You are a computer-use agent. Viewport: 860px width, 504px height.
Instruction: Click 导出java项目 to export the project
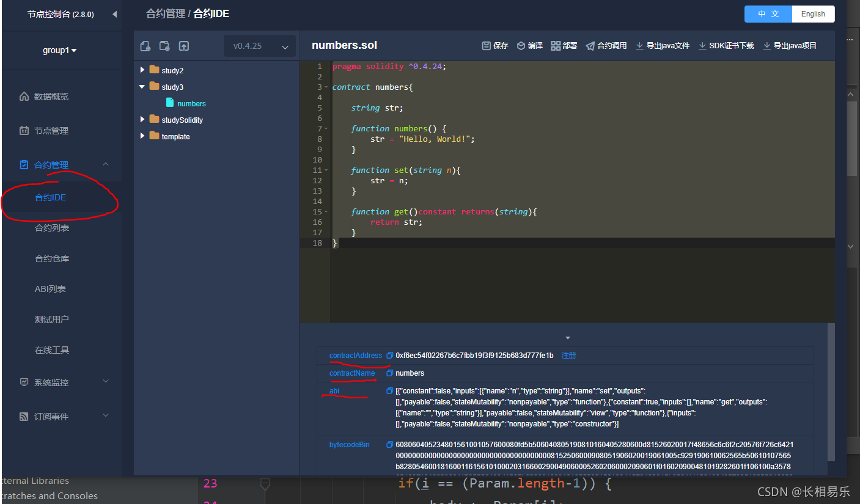click(790, 45)
